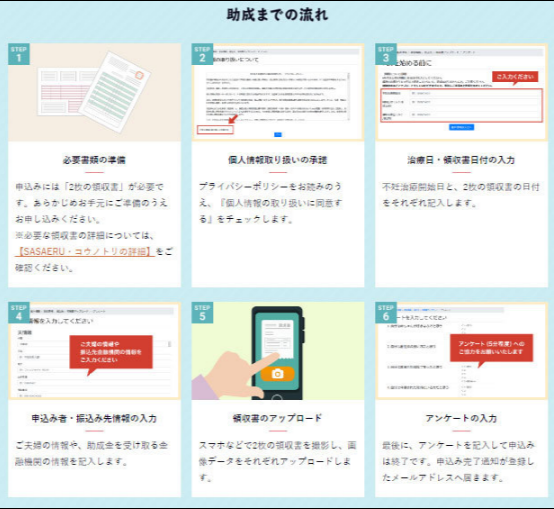Click the STEP 2 badge

pyautogui.click(x=202, y=54)
